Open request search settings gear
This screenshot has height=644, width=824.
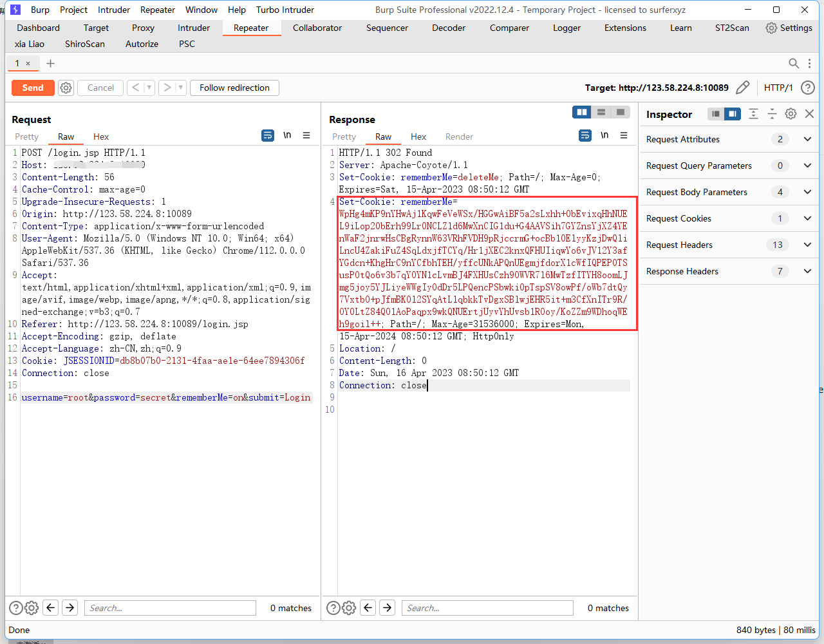[x=32, y=608]
